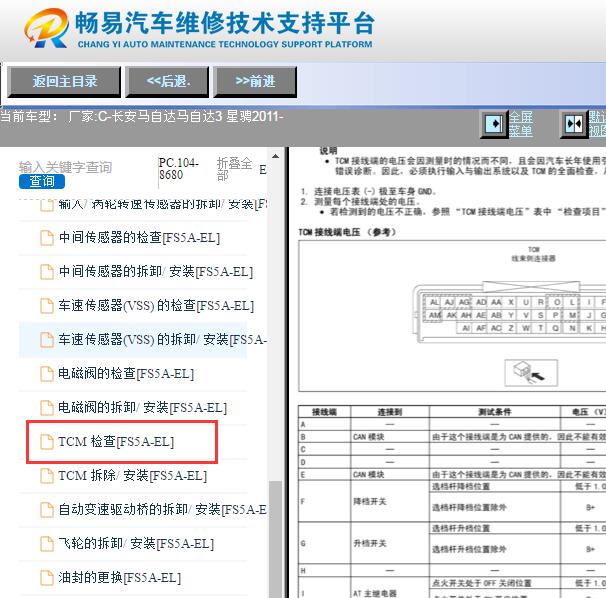606x598 pixels.
Task: Open the 全屏菜单 link
Action: [521, 124]
